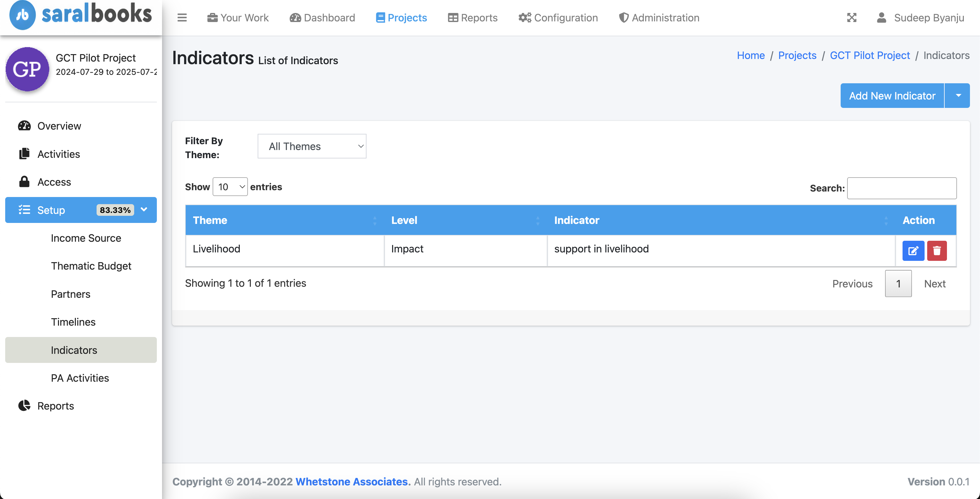Click the 83.33% setup progress badge
This screenshot has width=980, height=499.
pos(115,210)
